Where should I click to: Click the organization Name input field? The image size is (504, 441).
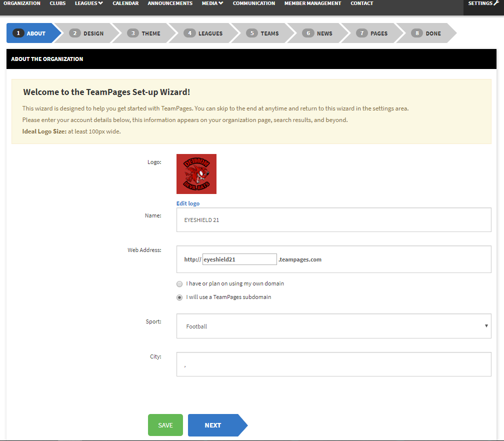tap(333, 220)
